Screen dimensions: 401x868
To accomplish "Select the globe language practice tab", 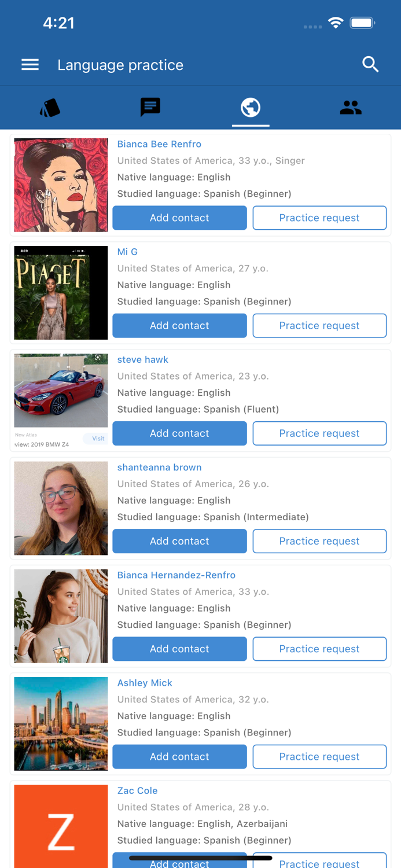I will 251,108.
